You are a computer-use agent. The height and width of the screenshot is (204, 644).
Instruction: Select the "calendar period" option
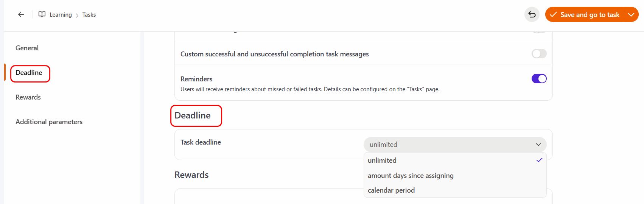pos(391,190)
